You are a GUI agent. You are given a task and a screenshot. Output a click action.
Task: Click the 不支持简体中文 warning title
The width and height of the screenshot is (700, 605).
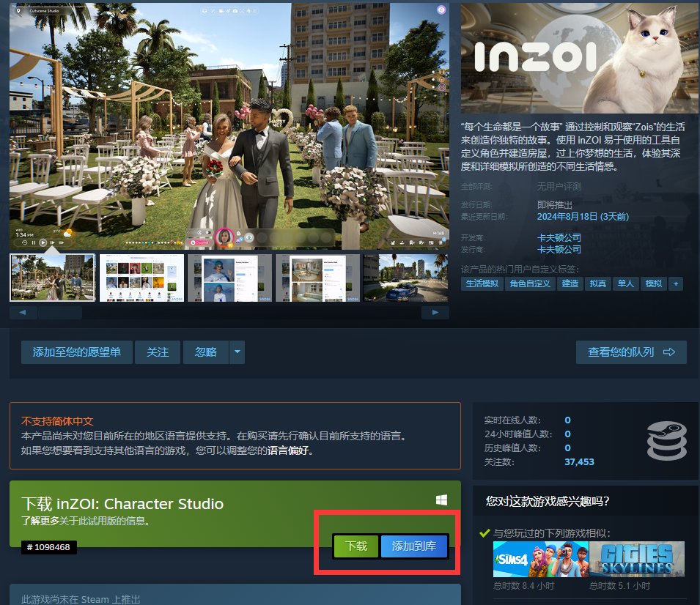57,420
